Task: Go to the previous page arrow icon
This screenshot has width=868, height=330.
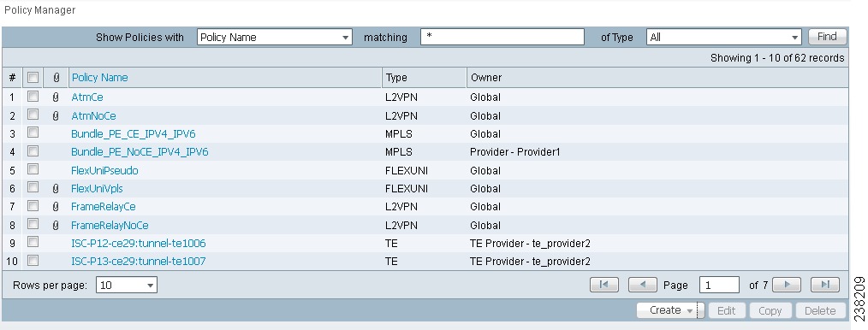Action: (x=643, y=285)
